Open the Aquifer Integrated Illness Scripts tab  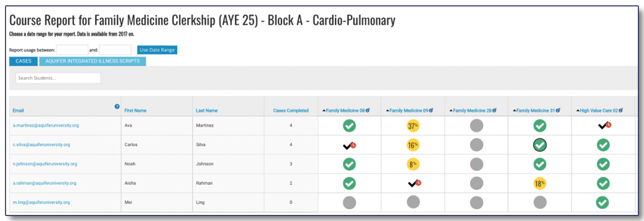tap(93, 61)
